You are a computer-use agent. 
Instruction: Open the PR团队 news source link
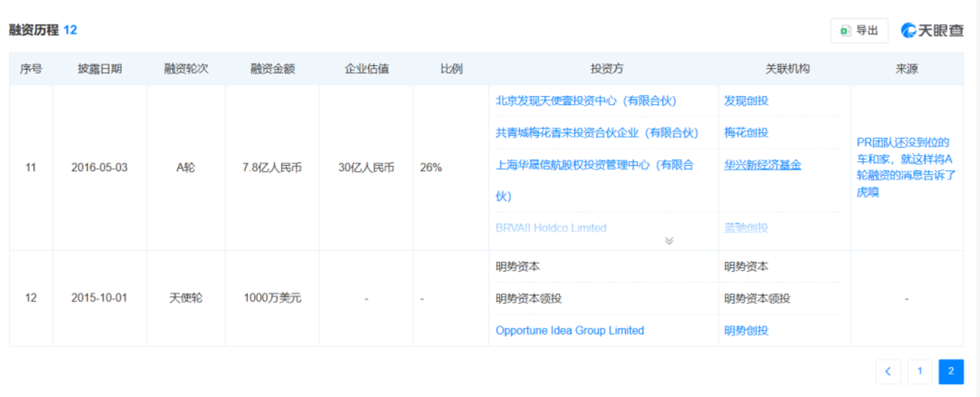(906, 167)
